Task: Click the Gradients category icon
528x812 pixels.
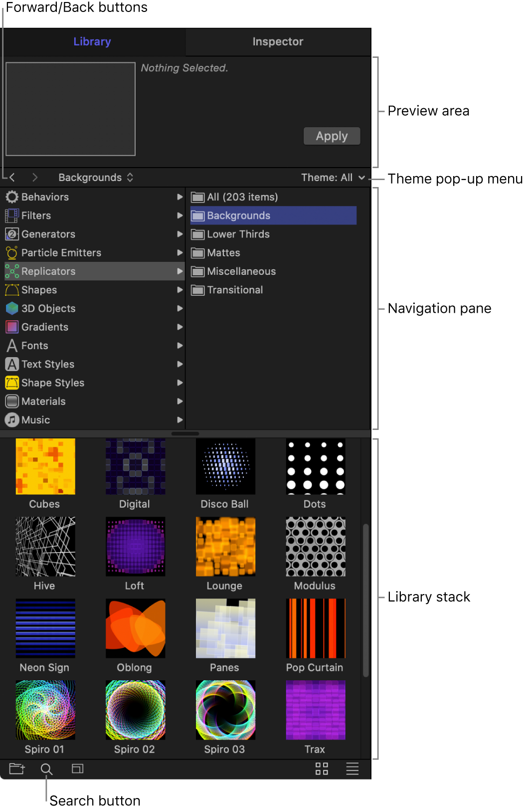Action: coord(12,327)
